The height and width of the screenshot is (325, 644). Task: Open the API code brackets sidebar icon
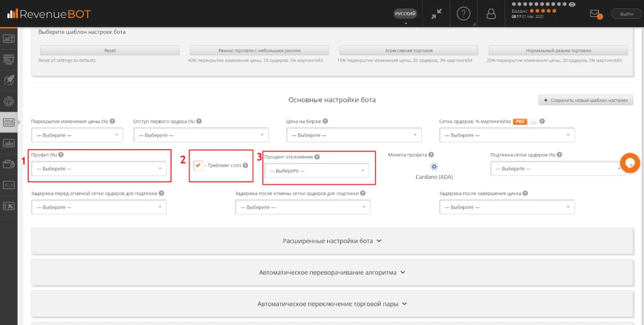point(8,185)
